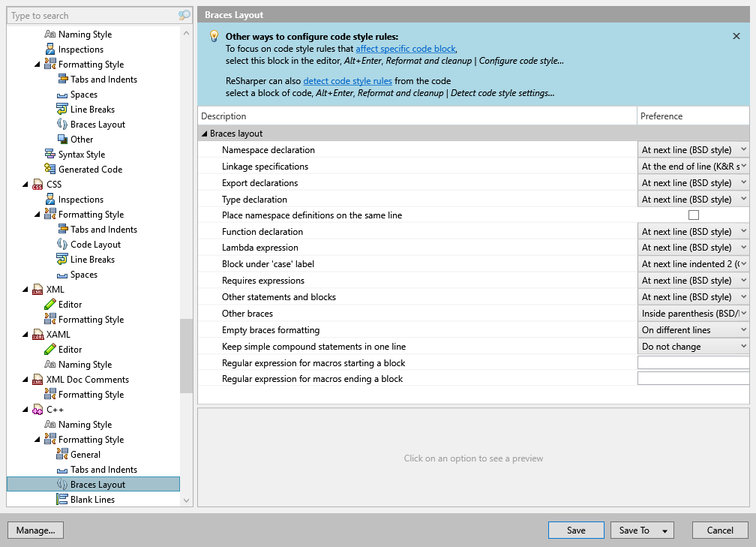Dismiss the code style tips banner
Viewport: 756px width, 547px height.
pyautogui.click(x=736, y=36)
